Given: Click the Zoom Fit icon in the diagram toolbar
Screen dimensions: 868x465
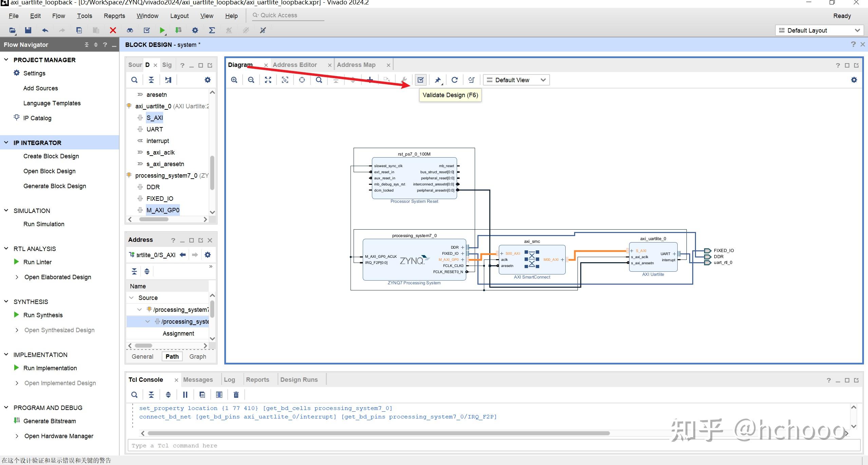Looking at the screenshot, I should (x=268, y=80).
